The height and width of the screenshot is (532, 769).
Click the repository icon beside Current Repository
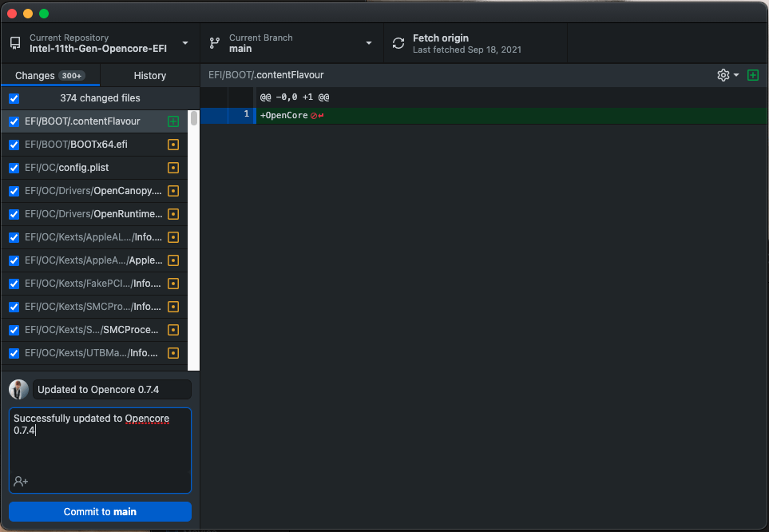pyautogui.click(x=15, y=43)
